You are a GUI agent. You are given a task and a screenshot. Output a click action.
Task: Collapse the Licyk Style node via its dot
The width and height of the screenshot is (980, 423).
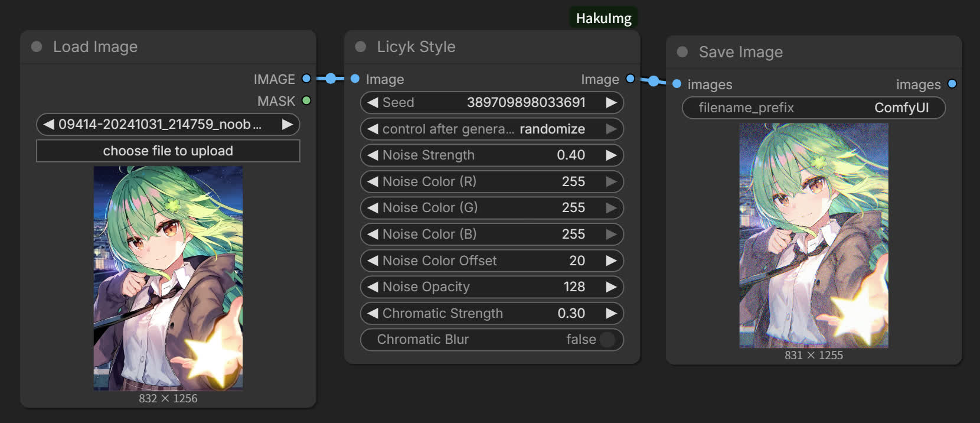click(361, 47)
